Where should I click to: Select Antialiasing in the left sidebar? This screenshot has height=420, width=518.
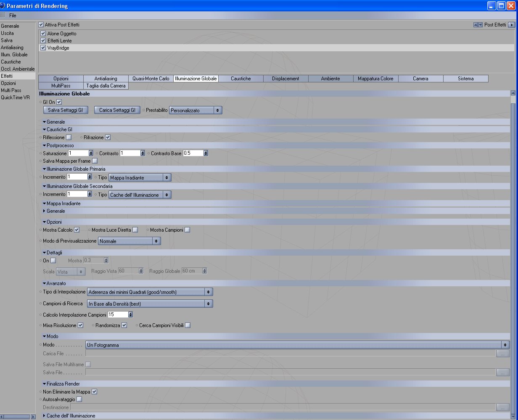point(12,48)
